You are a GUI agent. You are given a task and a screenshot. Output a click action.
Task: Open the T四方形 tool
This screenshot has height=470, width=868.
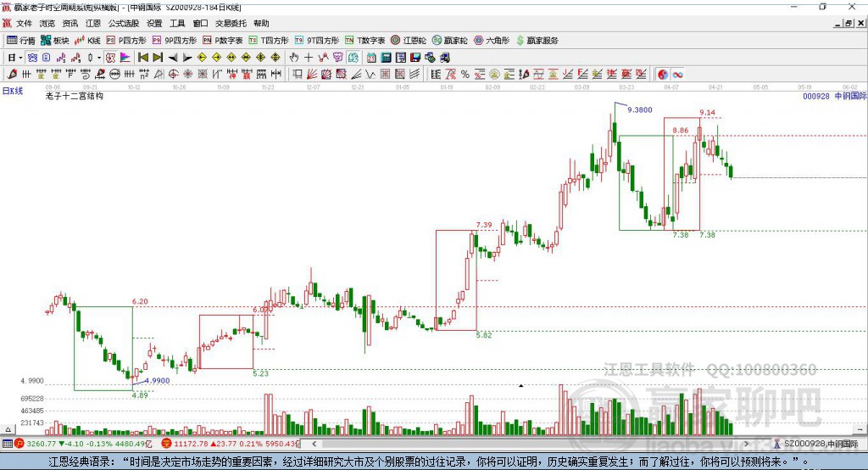269,41
